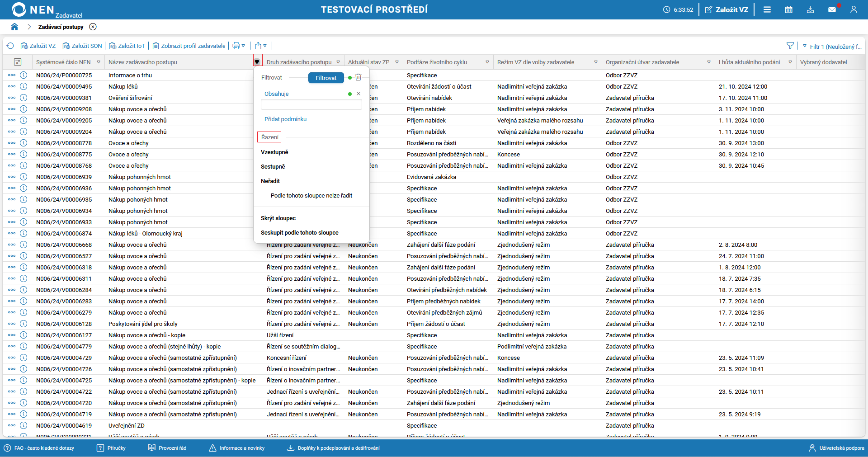Open the export dropdown in toolbar
The image size is (868, 457).
click(261, 46)
